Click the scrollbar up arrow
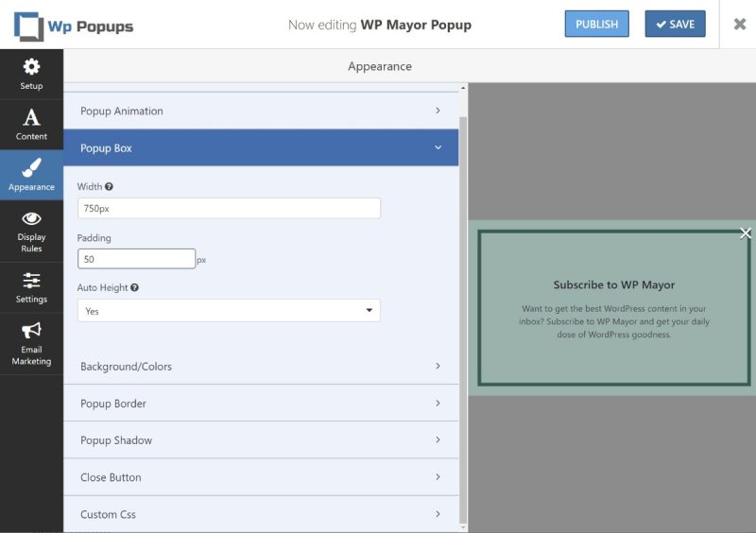 coord(463,88)
